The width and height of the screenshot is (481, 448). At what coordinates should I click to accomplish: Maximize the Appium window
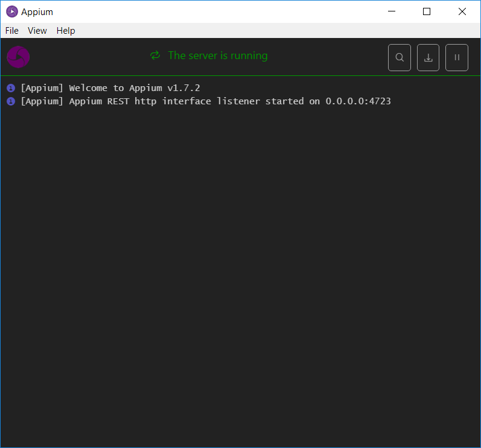pos(427,11)
